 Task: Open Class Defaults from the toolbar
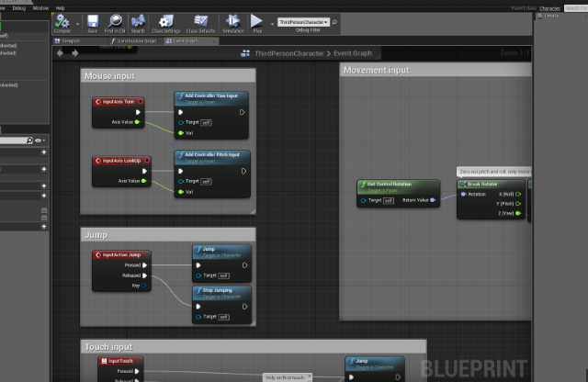[x=200, y=24]
